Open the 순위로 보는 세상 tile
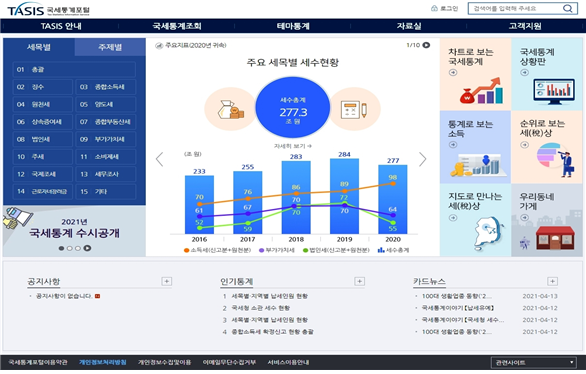Image resolution: width=586 pixels, height=374 pixels. (547, 147)
